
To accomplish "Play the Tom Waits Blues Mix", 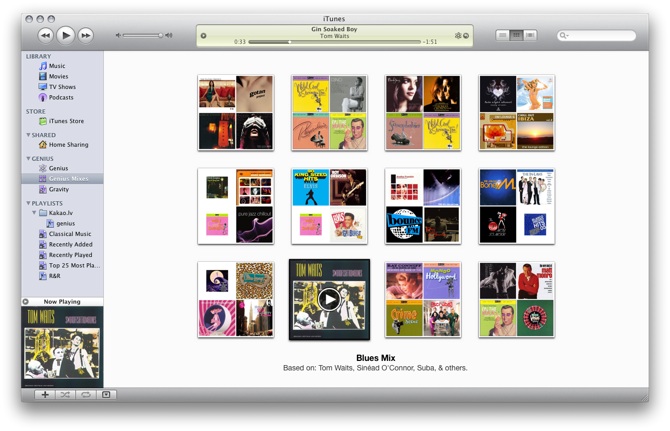I will click(x=329, y=299).
